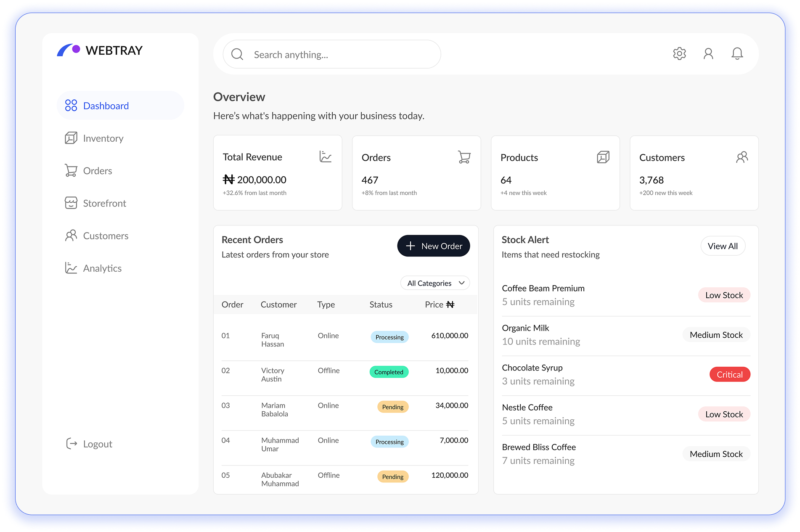Click the Products card box icon

tap(603, 157)
